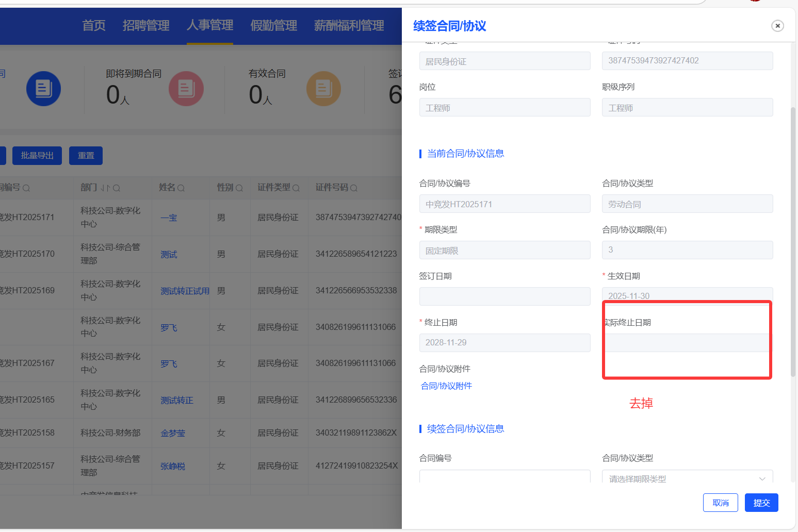
Task: Close the 续签合同/协议 dialog
Action: (777, 26)
